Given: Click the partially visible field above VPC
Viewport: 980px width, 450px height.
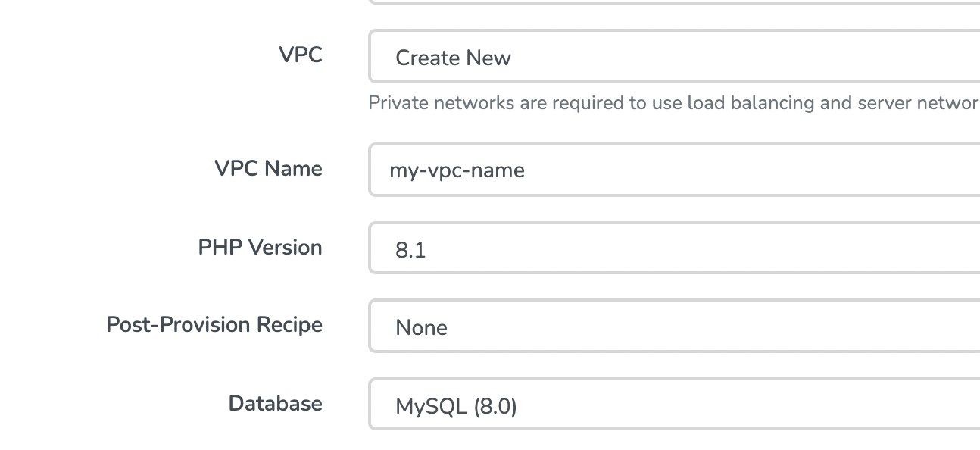Looking at the screenshot, I should [x=674, y=2].
